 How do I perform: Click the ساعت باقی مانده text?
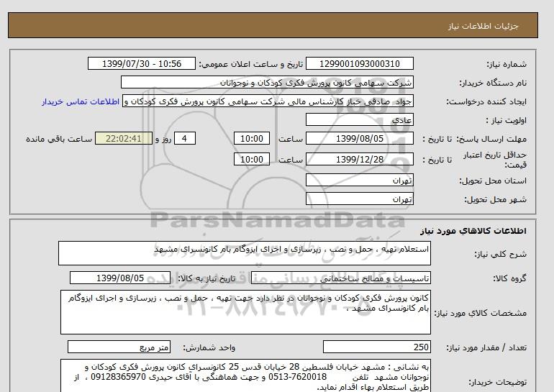coord(59,139)
